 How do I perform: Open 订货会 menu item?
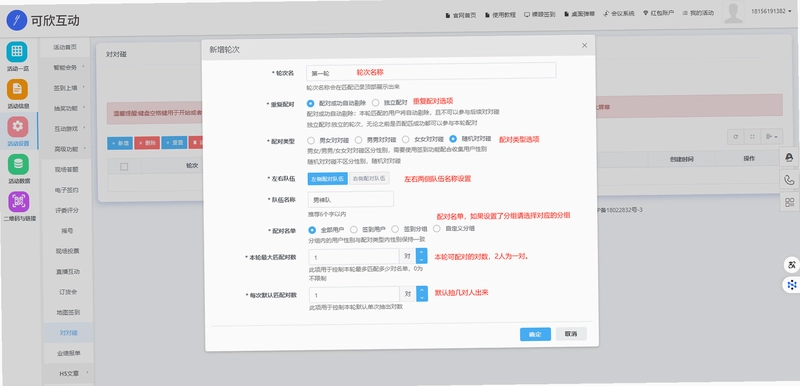(68, 292)
